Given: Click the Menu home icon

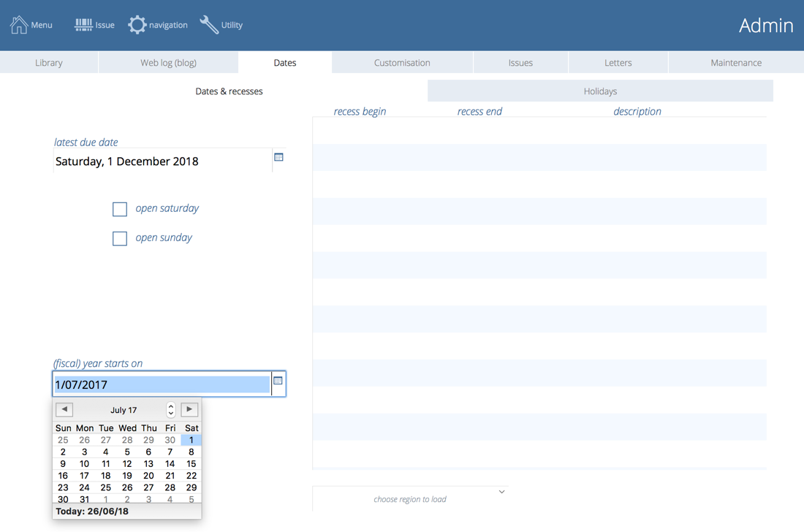Looking at the screenshot, I should pyautogui.click(x=19, y=25).
